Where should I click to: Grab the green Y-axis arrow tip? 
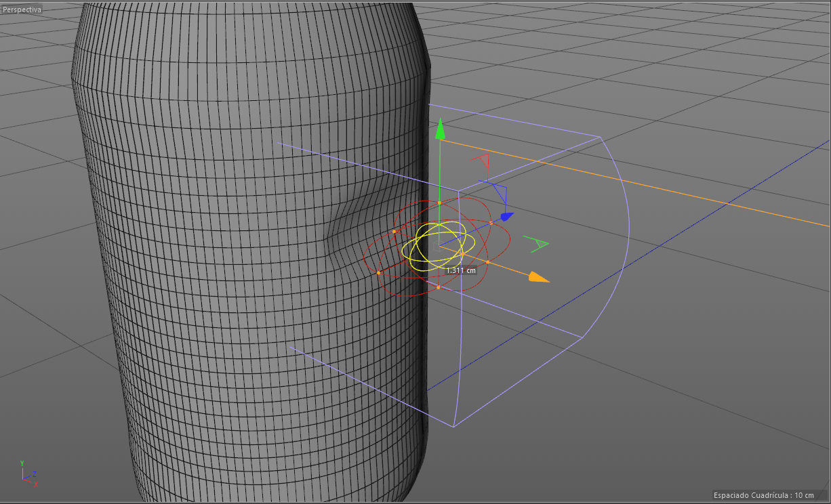(440, 128)
